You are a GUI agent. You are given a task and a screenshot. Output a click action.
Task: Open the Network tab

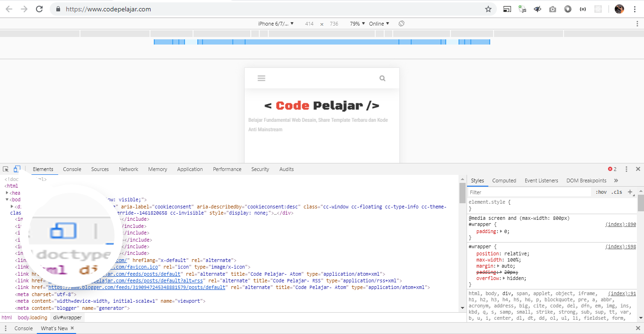coord(129,169)
